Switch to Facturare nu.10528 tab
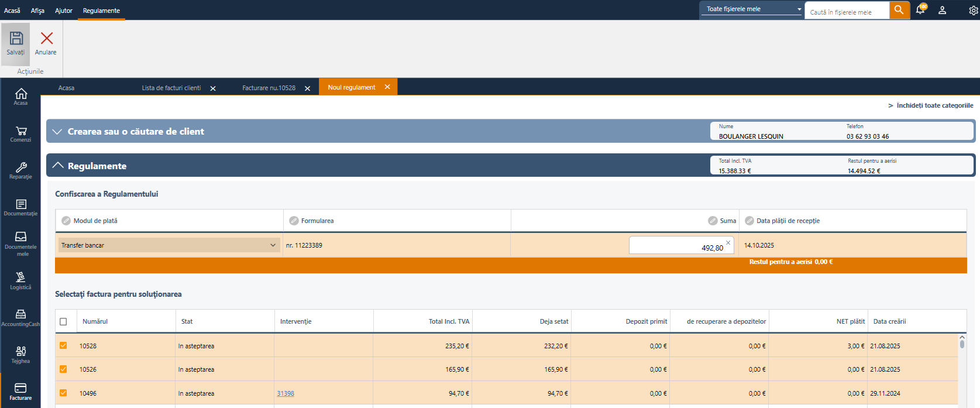This screenshot has width=980, height=408. (x=269, y=88)
